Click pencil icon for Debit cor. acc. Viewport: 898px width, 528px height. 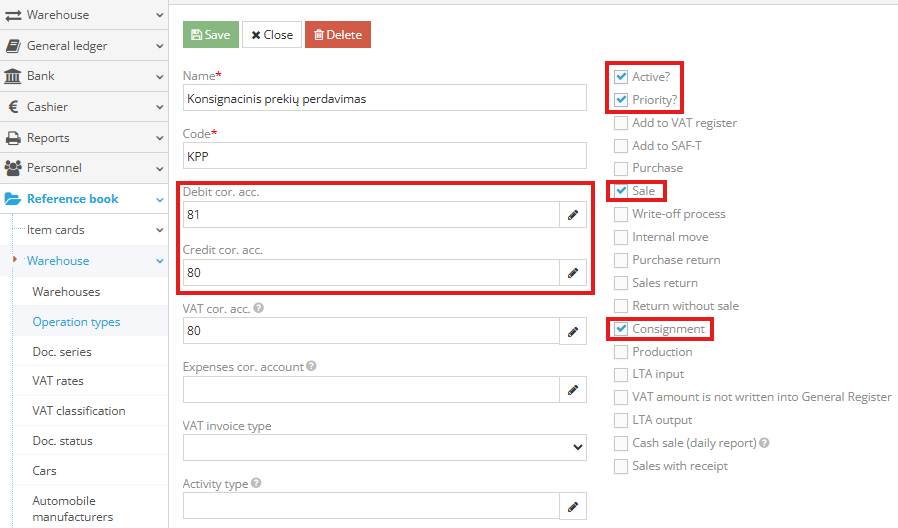[x=573, y=215]
